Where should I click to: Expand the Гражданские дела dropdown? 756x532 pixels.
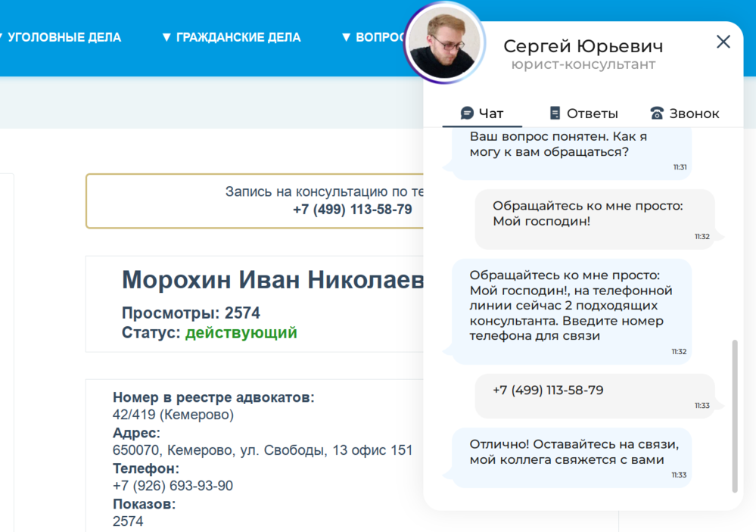[231, 37]
